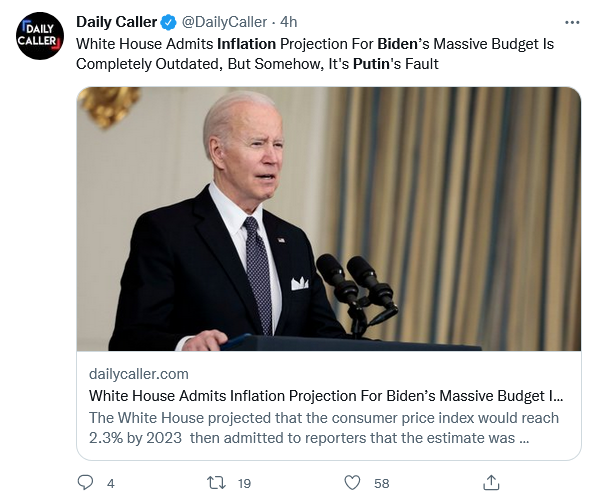Open the article preview photo
598x504 pixels.
point(329,219)
